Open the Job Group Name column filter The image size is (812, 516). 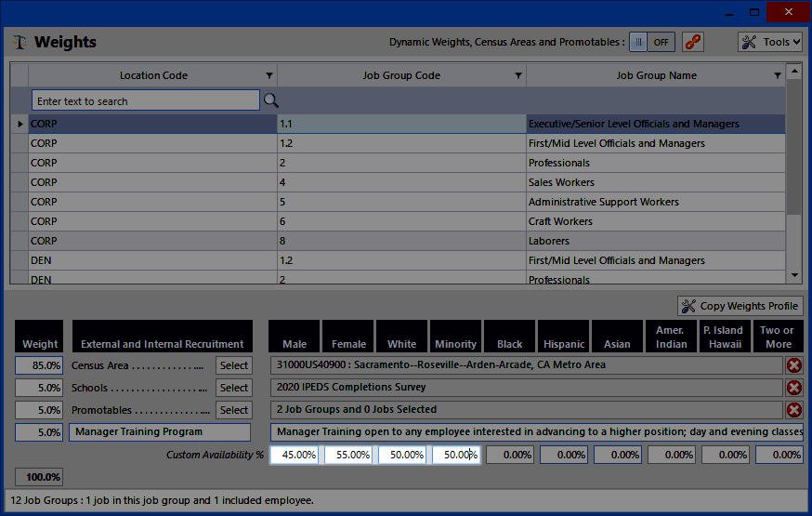coord(778,75)
